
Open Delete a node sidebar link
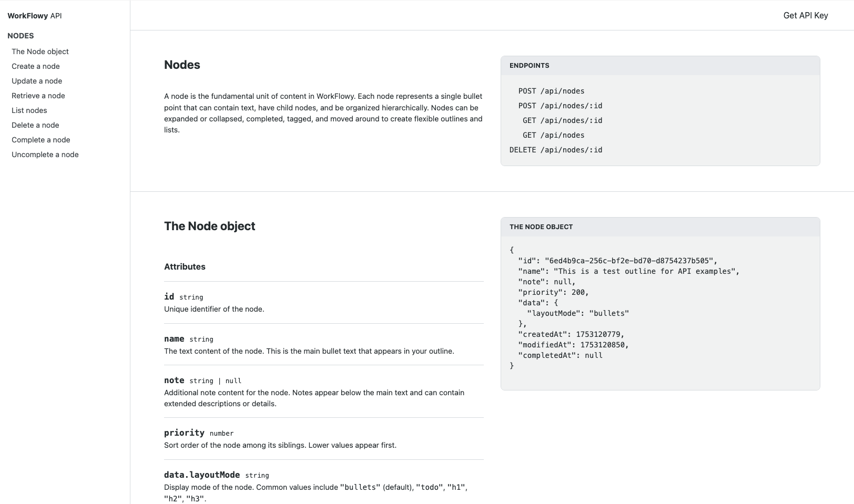35,125
